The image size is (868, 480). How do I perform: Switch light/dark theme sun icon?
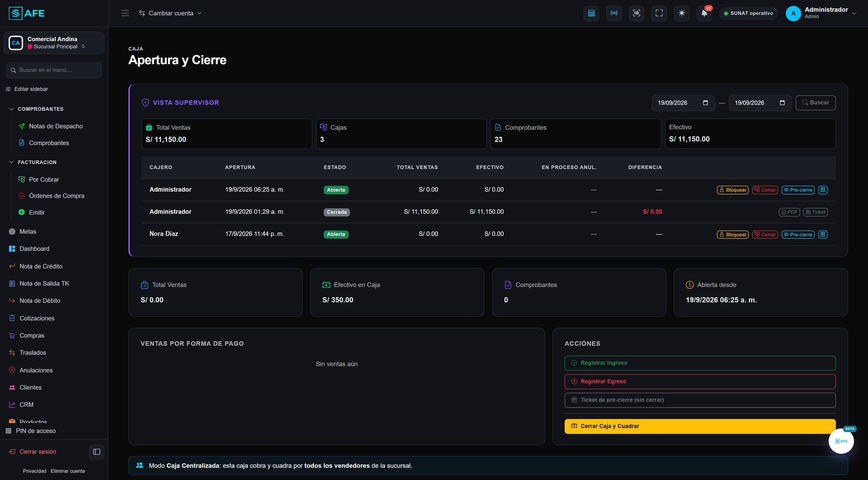point(682,13)
